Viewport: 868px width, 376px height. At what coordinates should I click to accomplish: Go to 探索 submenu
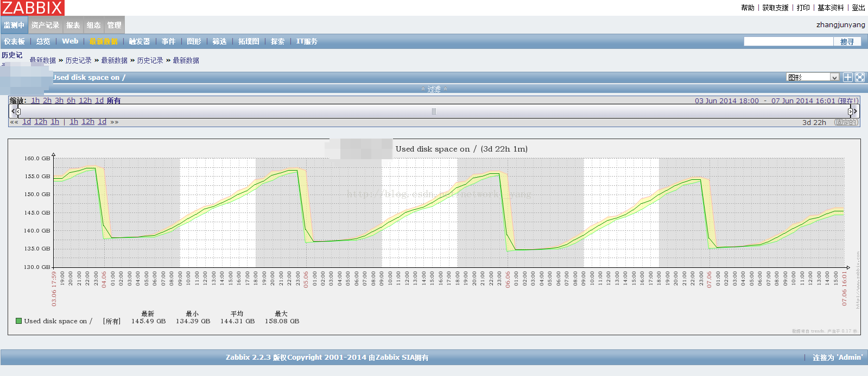coord(277,41)
